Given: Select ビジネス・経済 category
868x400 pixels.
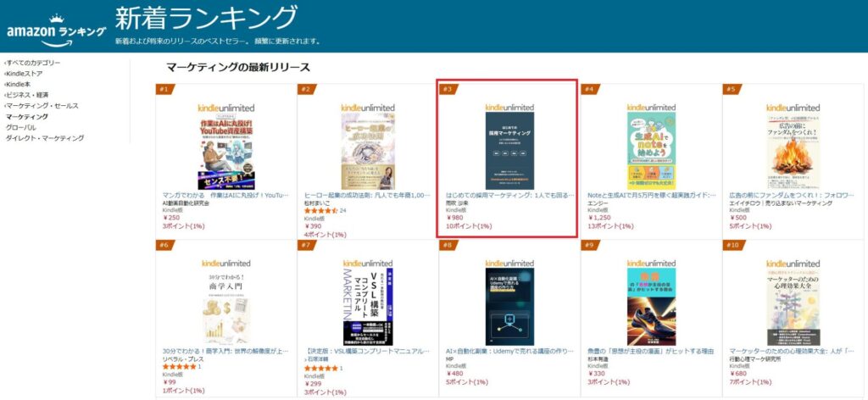Looking at the screenshot, I should (x=26, y=95).
